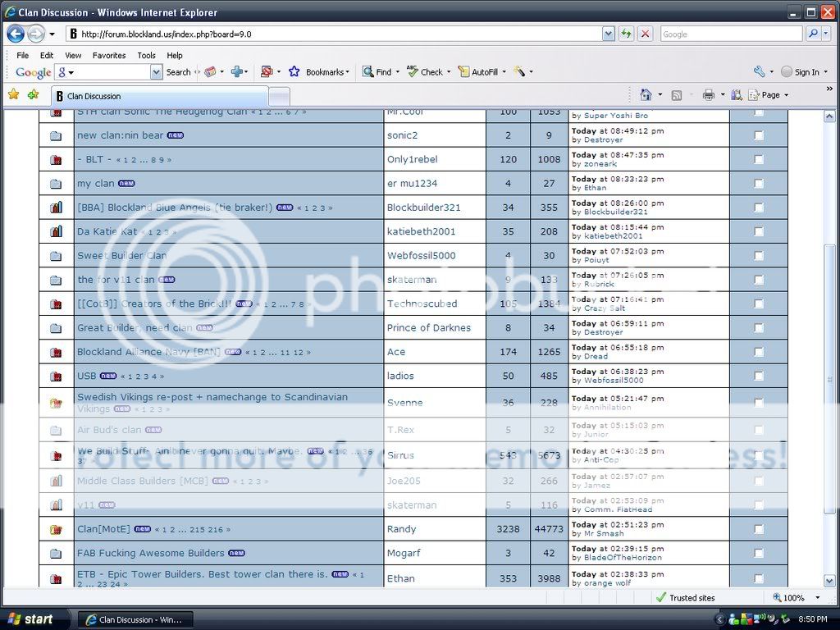Click the browser Back button
Image resolution: width=840 pixels, height=630 pixels.
tap(16, 34)
